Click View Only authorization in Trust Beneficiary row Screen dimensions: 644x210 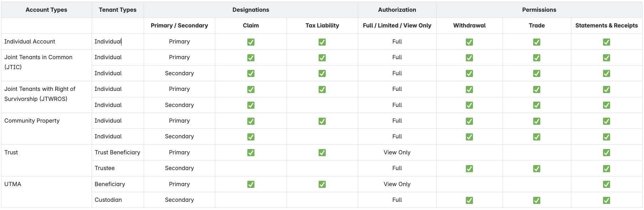(397, 153)
